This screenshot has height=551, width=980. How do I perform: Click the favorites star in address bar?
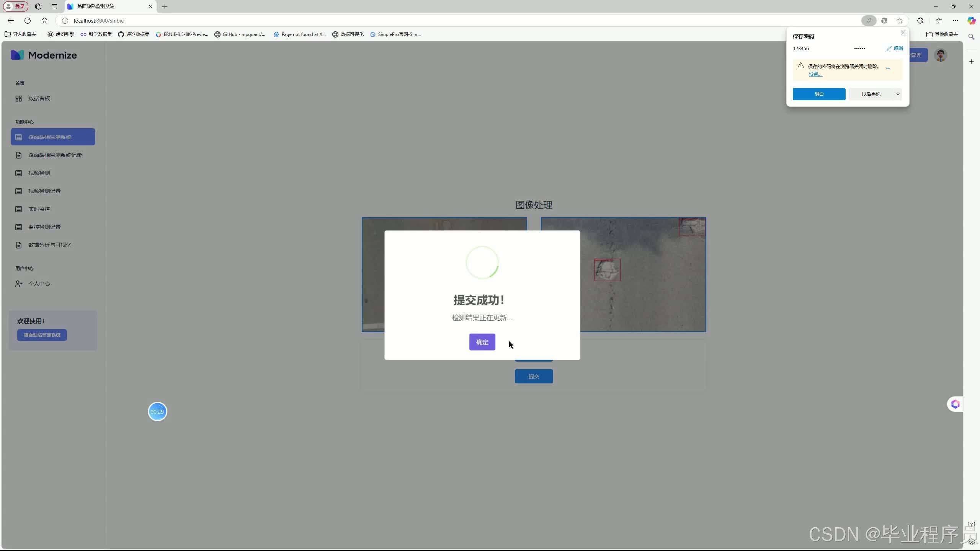pyautogui.click(x=899, y=21)
